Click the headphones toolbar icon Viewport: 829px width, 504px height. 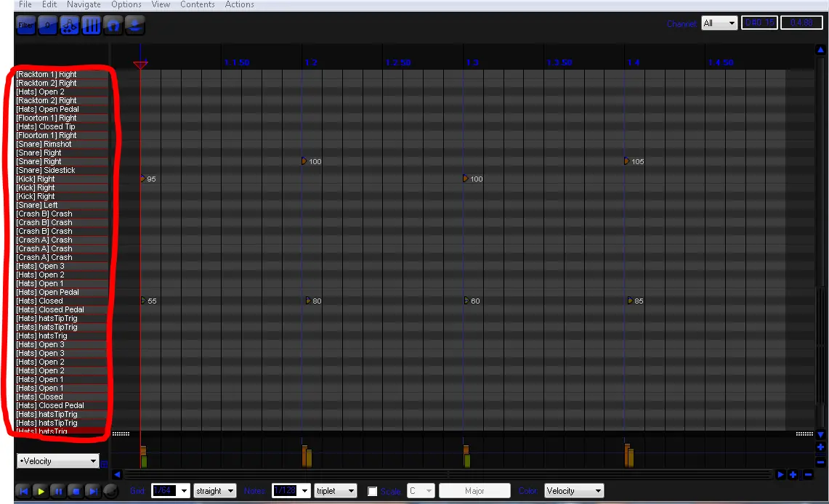(113, 25)
